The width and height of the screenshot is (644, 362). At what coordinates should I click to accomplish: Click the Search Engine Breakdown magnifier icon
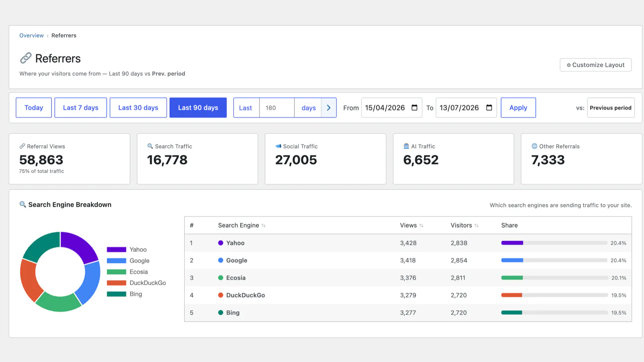23,204
